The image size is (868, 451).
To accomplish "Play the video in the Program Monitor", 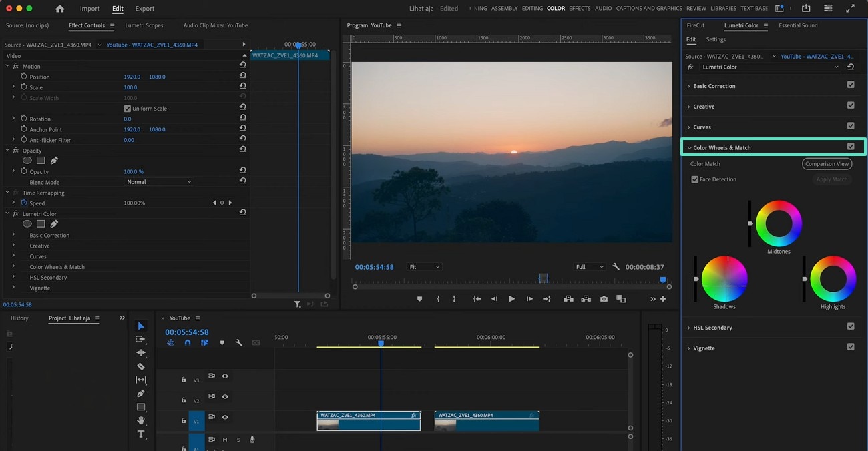I will [x=511, y=299].
